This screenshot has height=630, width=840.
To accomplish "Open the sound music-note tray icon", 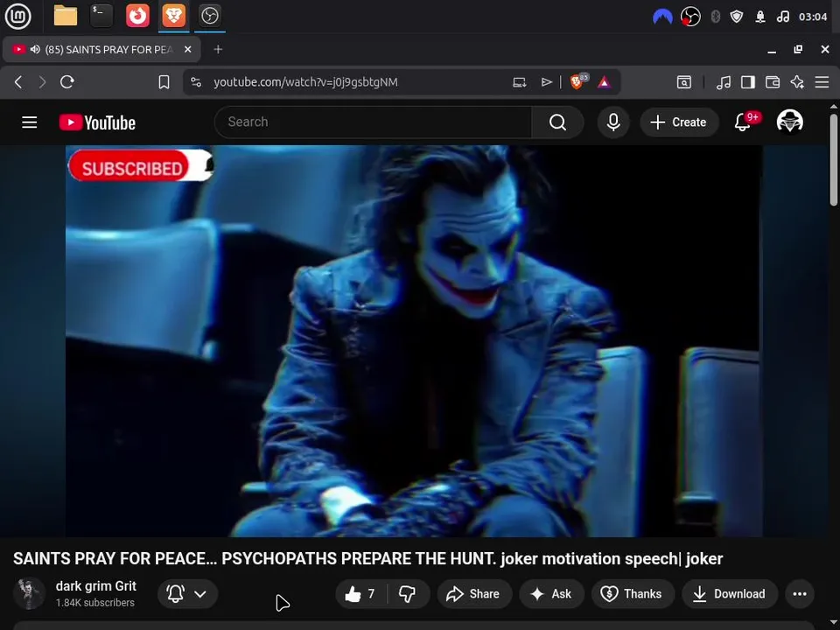I will 782,17.
